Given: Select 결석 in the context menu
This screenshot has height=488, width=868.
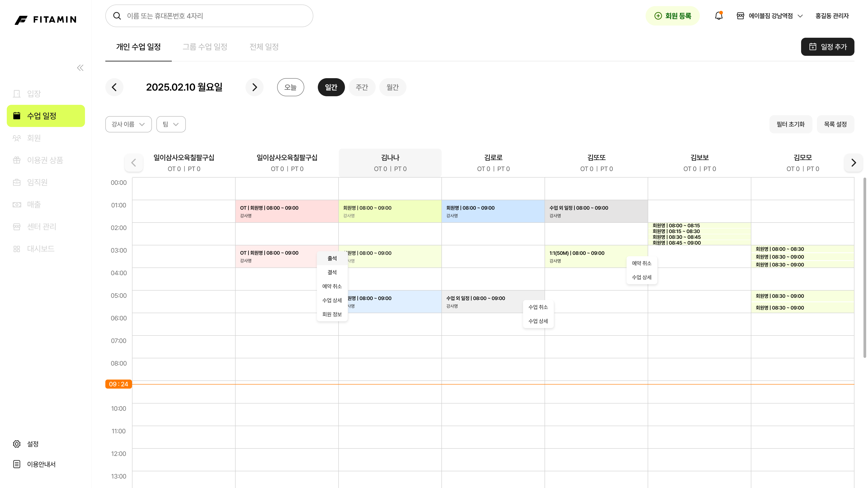Looking at the screenshot, I should pyautogui.click(x=332, y=272).
